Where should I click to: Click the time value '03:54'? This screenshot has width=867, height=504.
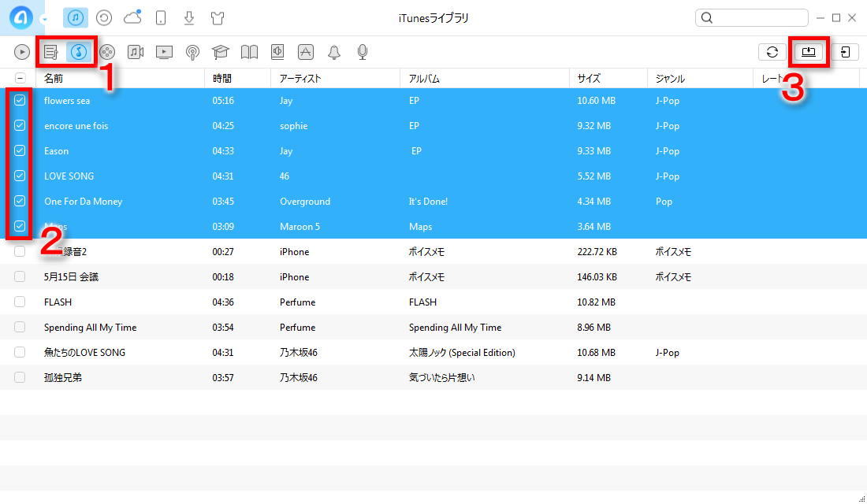(x=223, y=328)
